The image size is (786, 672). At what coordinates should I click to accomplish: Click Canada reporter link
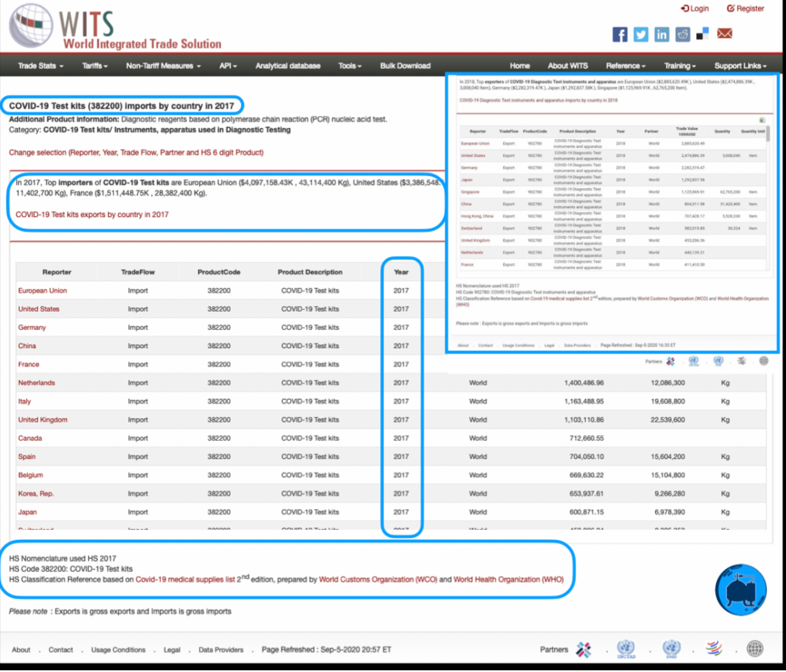pyautogui.click(x=30, y=439)
